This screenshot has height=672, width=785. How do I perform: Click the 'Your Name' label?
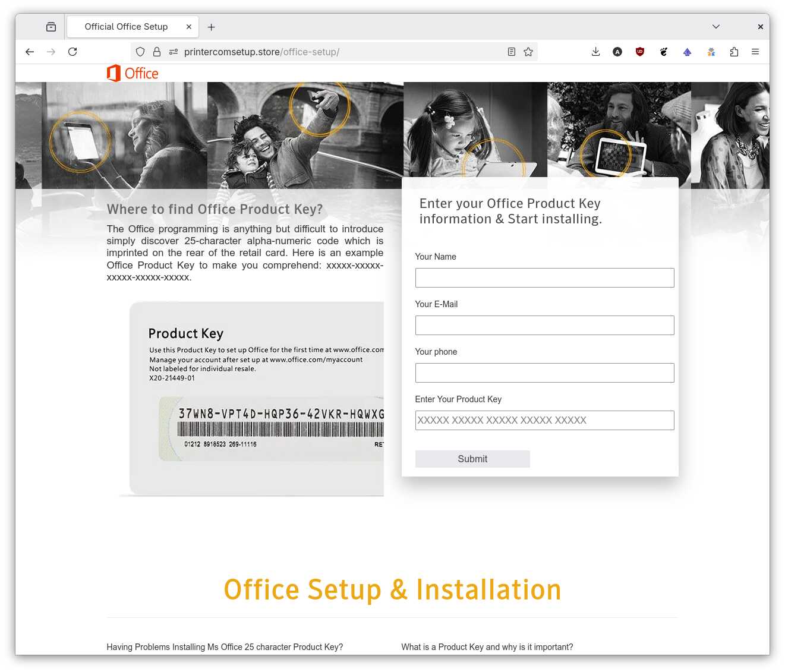pos(436,257)
